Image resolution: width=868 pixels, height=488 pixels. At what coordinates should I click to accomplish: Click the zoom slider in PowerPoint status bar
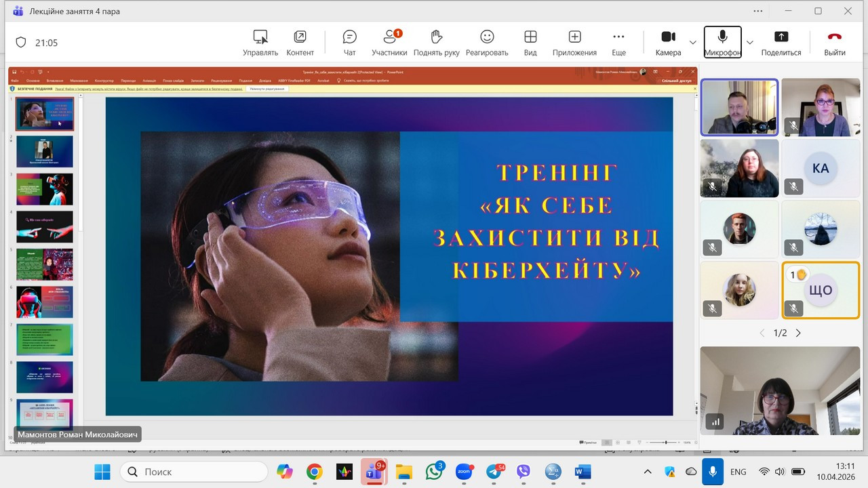666,442
